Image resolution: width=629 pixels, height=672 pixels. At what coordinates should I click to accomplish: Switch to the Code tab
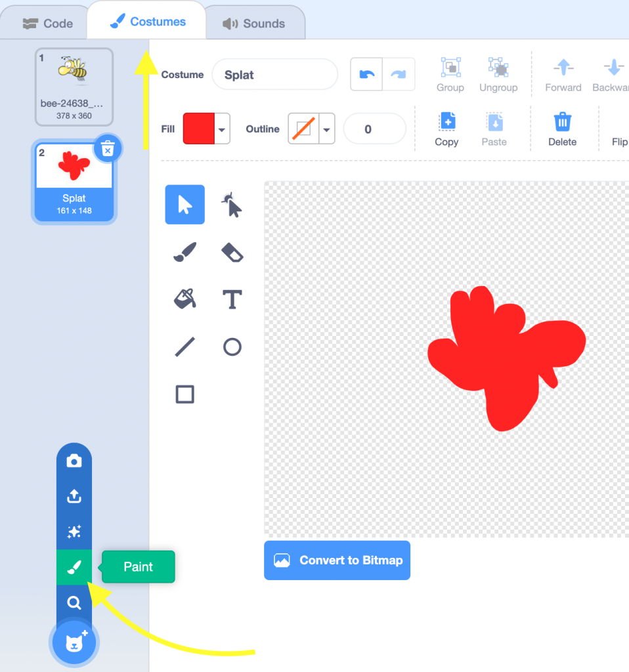[48, 24]
